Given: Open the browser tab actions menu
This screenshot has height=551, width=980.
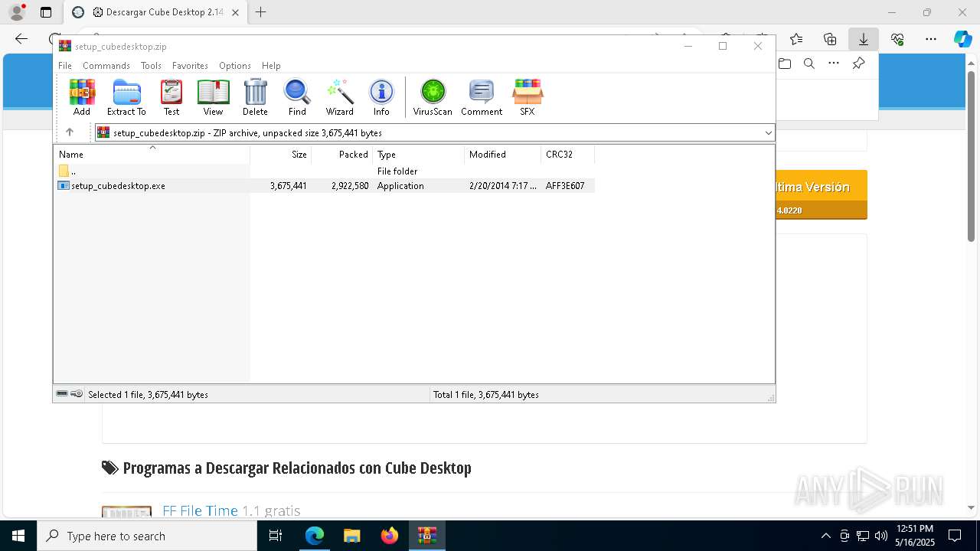Looking at the screenshot, I should pyautogui.click(x=46, y=12).
